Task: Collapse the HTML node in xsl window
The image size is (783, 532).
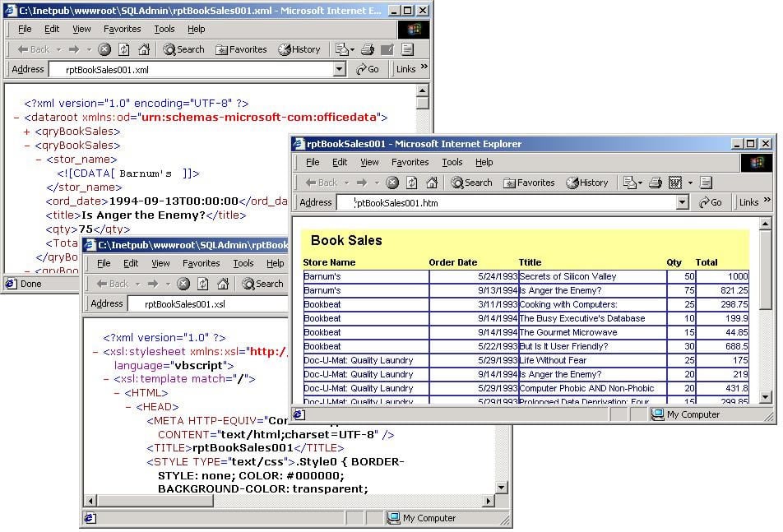Action: point(117,393)
